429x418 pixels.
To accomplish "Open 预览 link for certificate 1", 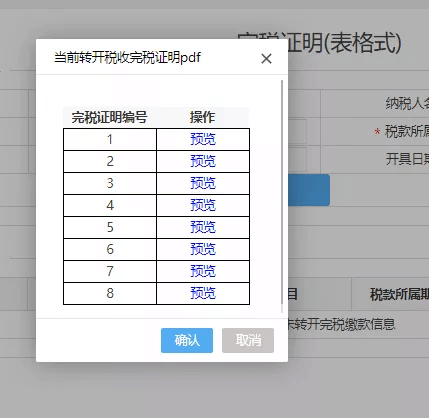I will coord(203,139).
